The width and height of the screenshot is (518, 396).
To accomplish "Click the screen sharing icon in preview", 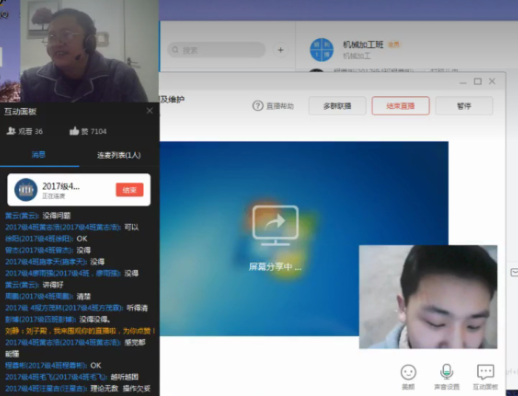I will 275,225.
